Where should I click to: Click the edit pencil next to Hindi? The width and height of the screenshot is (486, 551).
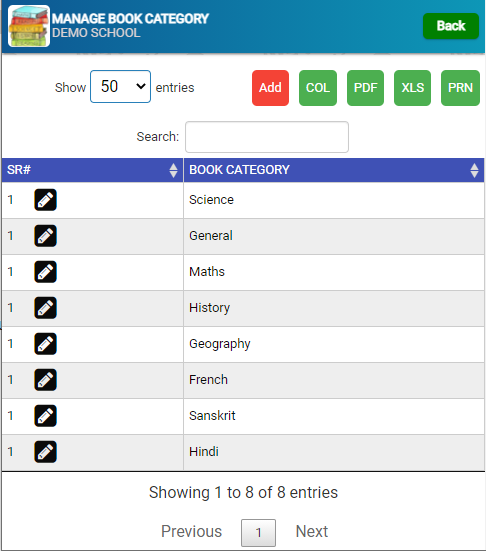click(45, 452)
